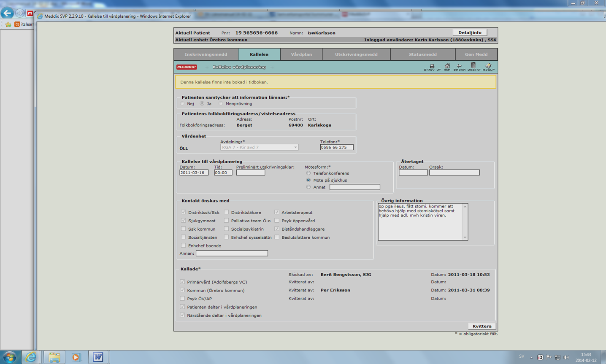Toggle the Arbetsterapeut checkbox
This screenshot has width=606, height=364.
click(x=277, y=212)
